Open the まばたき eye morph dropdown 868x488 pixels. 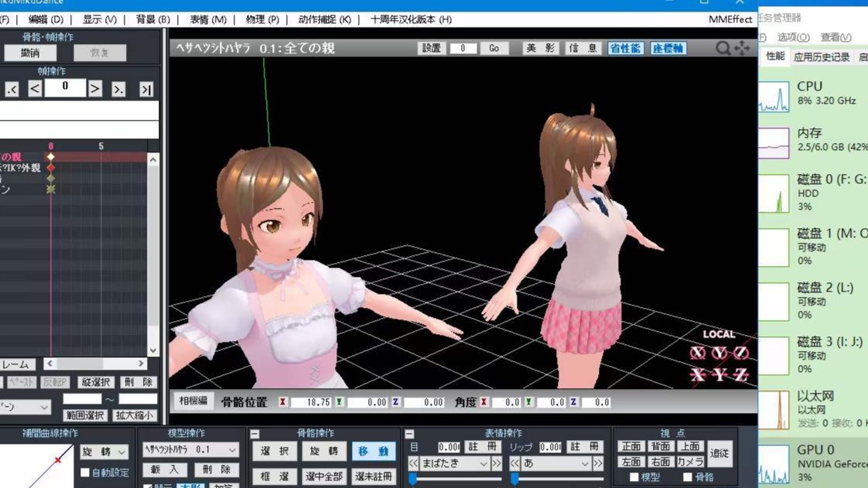click(454, 463)
